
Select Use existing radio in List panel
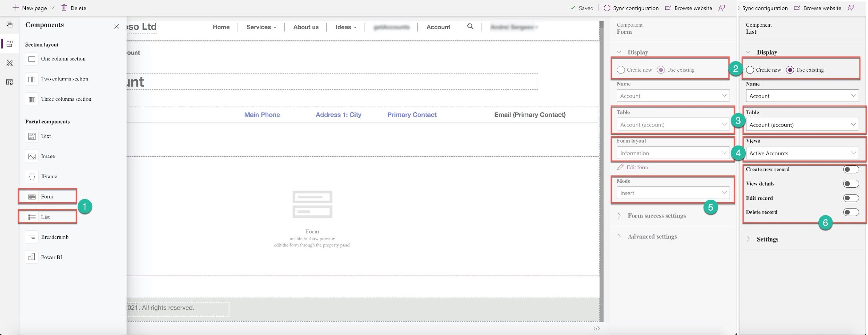[x=790, y=70]
